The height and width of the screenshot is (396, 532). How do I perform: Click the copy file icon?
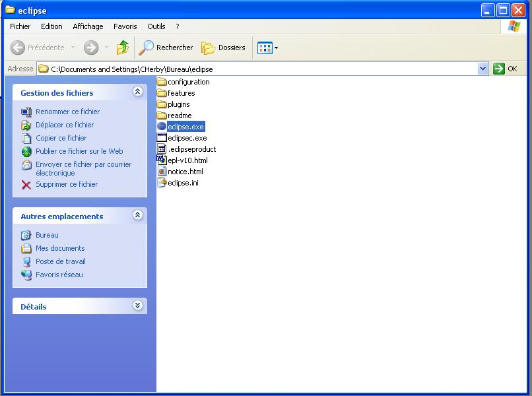pos(26,139)
